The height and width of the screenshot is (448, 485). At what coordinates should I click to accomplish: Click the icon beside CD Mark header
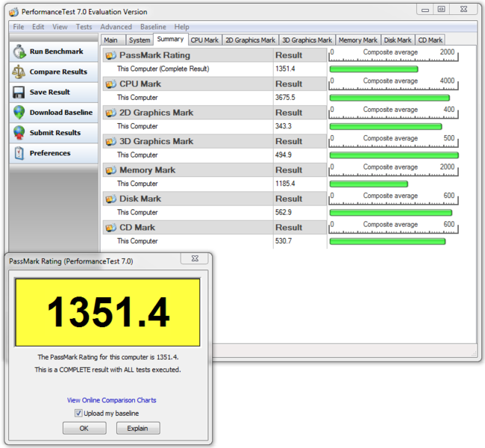(110, 228)
